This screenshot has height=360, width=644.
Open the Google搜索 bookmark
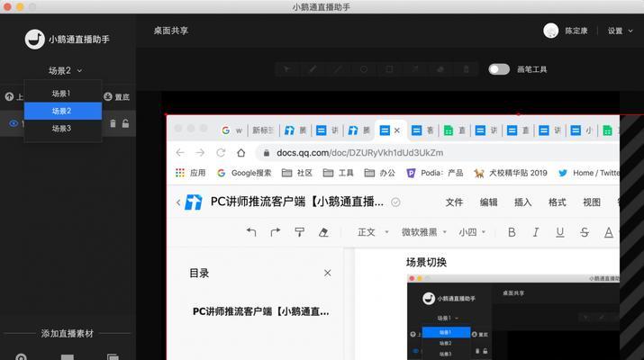tap(244, 173)
